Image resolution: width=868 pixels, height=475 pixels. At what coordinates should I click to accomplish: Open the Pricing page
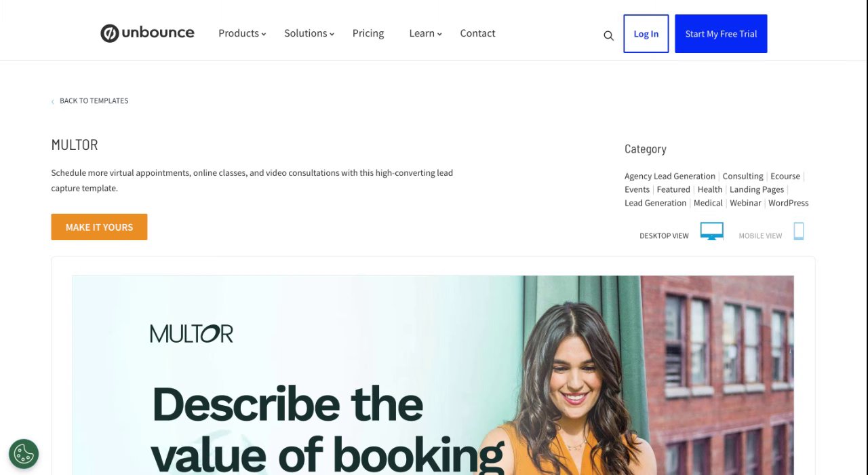[368, 33]
